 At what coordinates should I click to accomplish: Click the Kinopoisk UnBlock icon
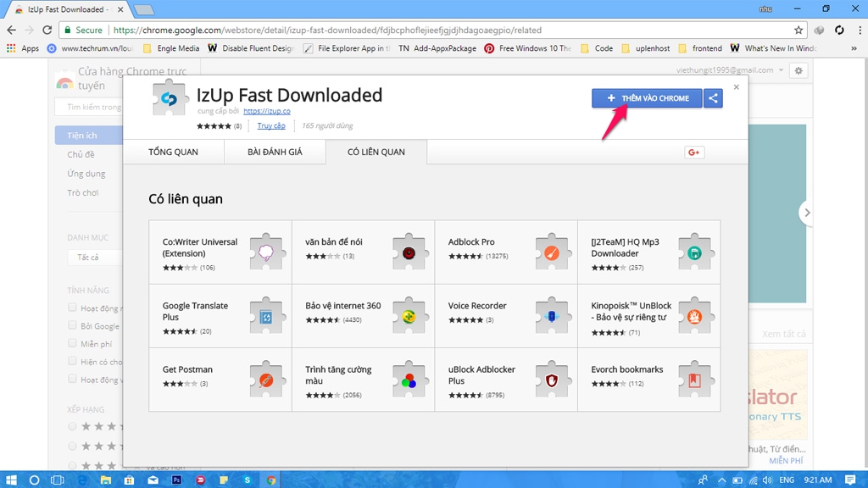695,316
